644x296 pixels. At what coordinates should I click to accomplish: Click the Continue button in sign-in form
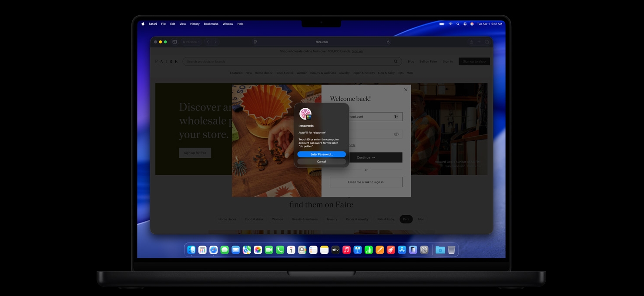(x=366, y=157)
